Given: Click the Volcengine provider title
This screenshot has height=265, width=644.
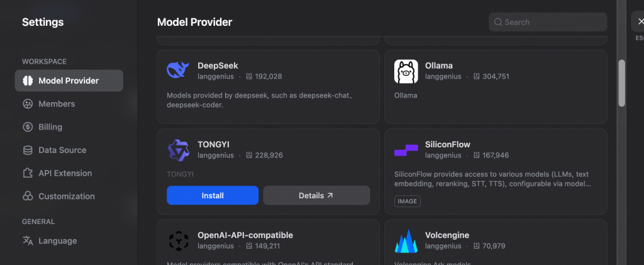Looking at the screenshot, I should (x=447, y=235).
